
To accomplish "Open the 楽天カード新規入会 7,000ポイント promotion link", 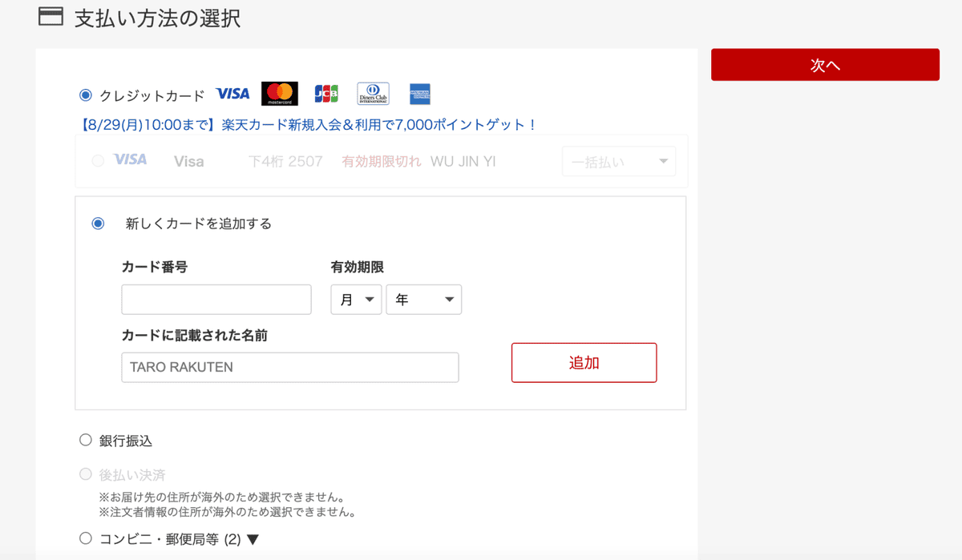I will [x=308, y=125].
